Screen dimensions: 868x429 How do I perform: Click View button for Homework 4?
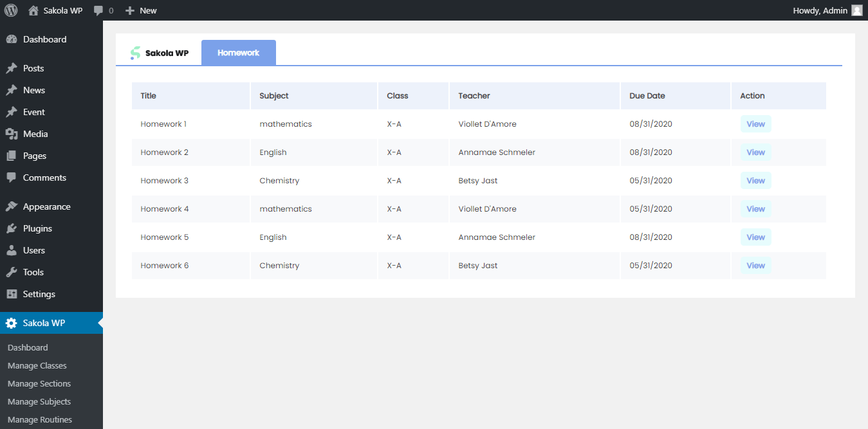[x=755, y=209]
